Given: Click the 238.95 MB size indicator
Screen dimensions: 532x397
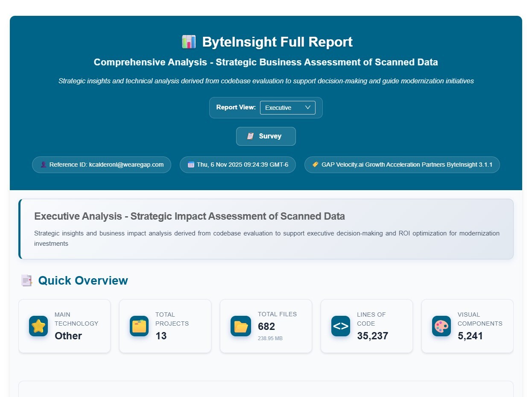Looking at the screenshot, I should 269,338.
